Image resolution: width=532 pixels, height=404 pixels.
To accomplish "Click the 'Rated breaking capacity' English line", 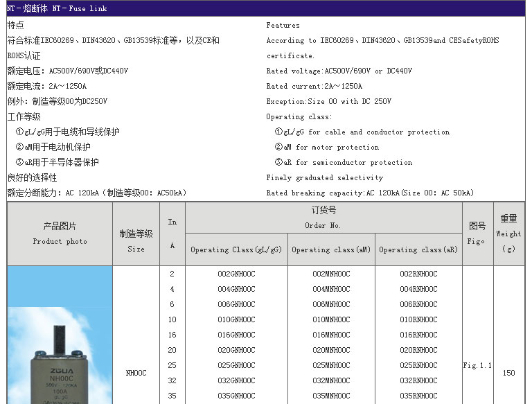I will click(x=370, y=193).
